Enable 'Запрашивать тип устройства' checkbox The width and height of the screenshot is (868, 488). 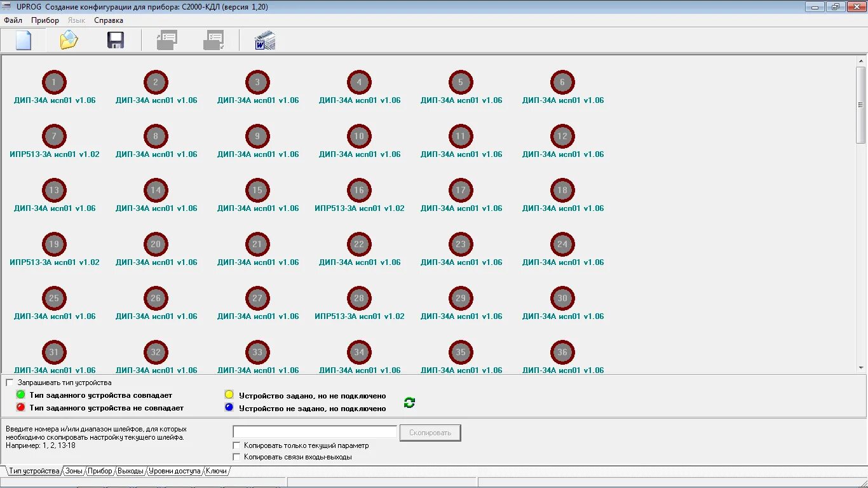click(10, 383)
